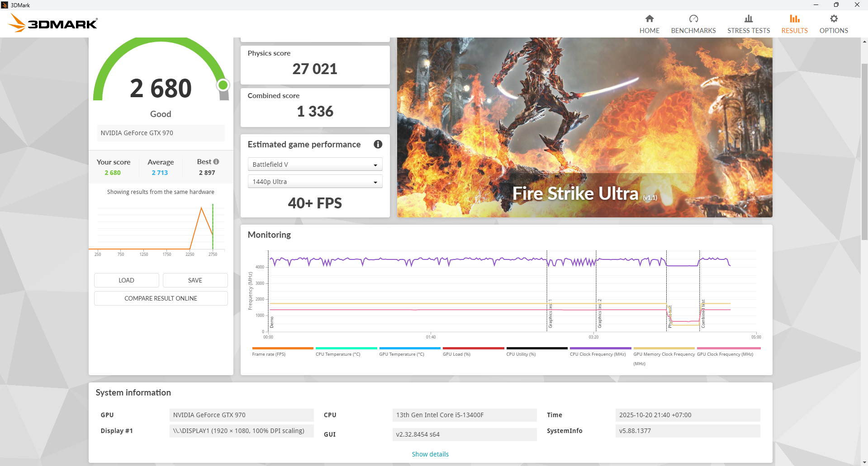Open the Battlefield V game dropdown
This screenshot has height=466, width=868.
[315, 165]
